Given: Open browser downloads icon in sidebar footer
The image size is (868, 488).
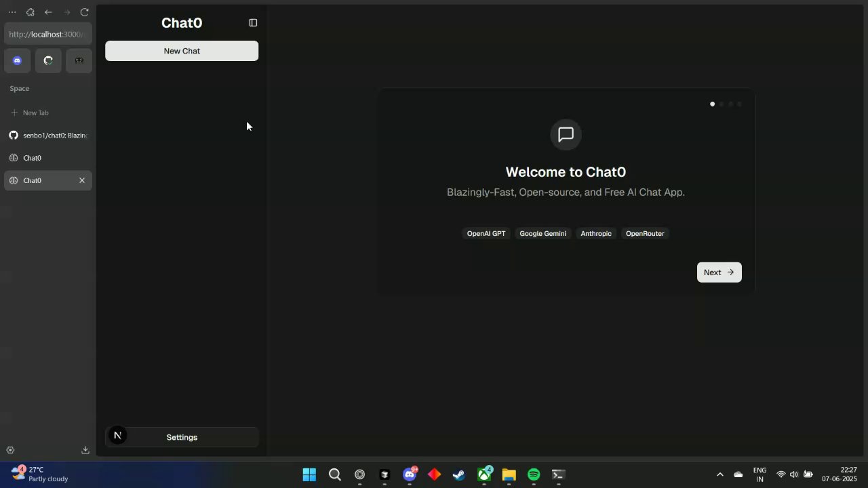Looking at the screenshot, I should click(x=85, y=450).
